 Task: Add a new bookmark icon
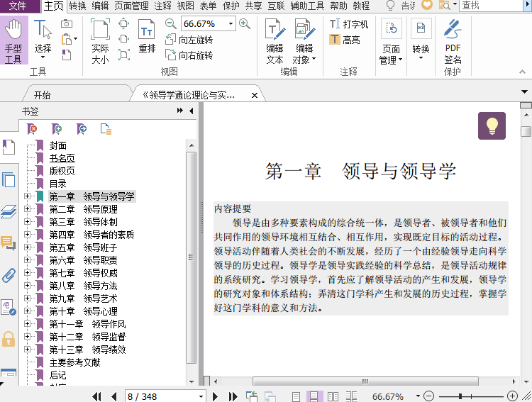click(57, 129)
